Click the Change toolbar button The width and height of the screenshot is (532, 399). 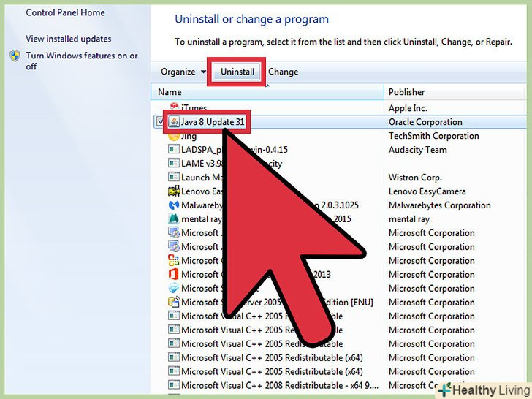[284, 72]
